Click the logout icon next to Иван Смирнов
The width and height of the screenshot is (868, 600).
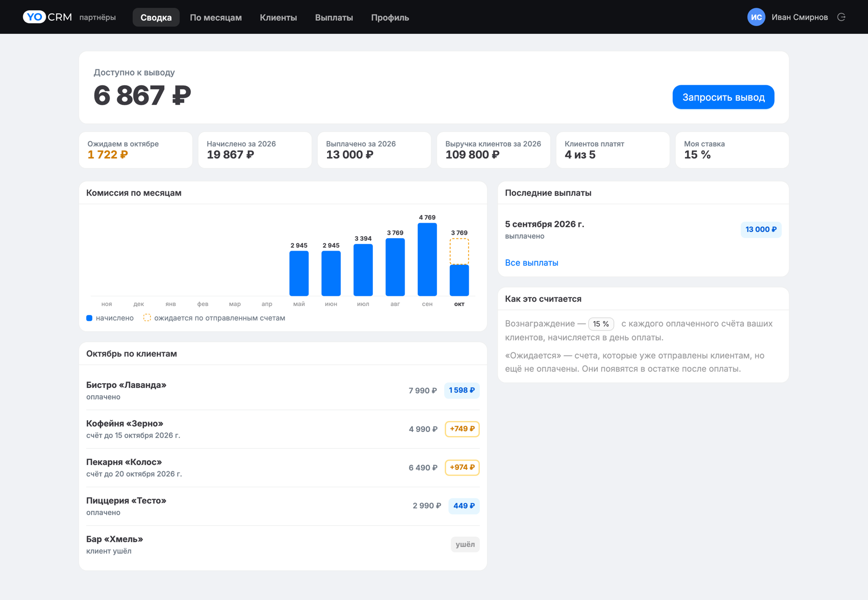click(841, 17)
